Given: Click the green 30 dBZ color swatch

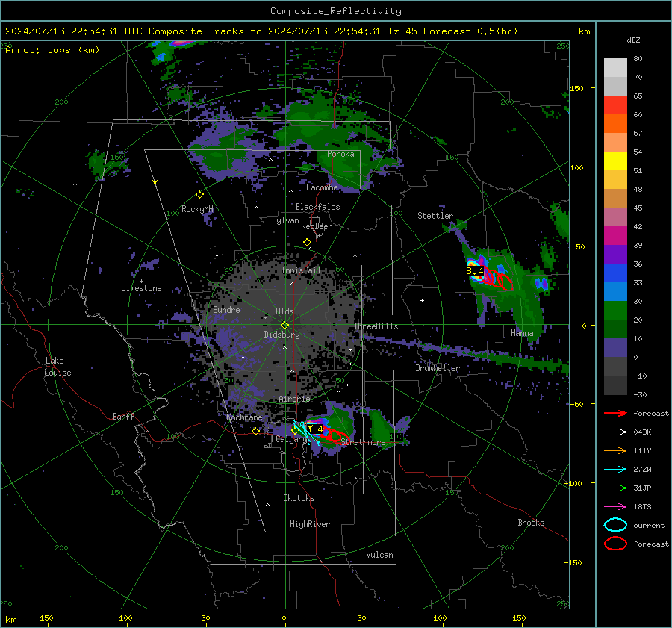Looking at the screenshot, I should point(615,310).
